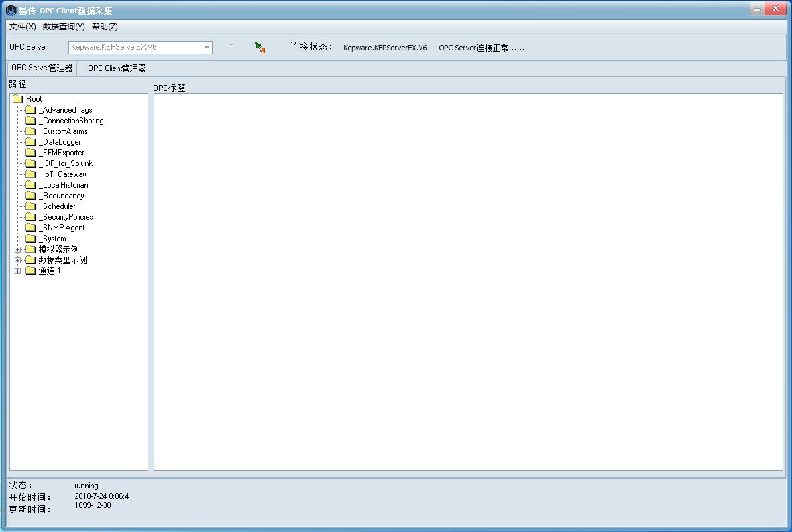
Task: Select the _System folder icon
Action: click(30, 239)
